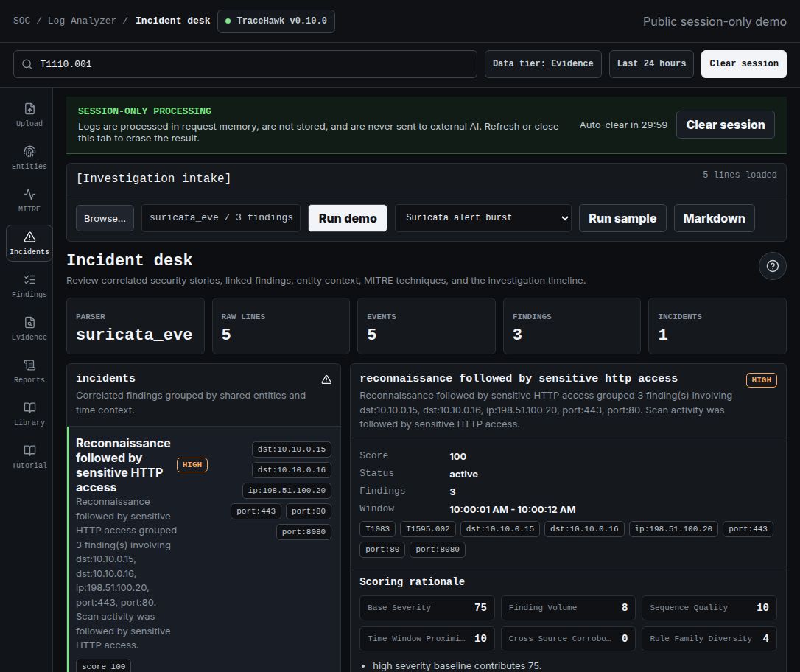
Task: Click the ip:198.51.100.20 tag in detail panel
Action: click(x=673, y=528)
